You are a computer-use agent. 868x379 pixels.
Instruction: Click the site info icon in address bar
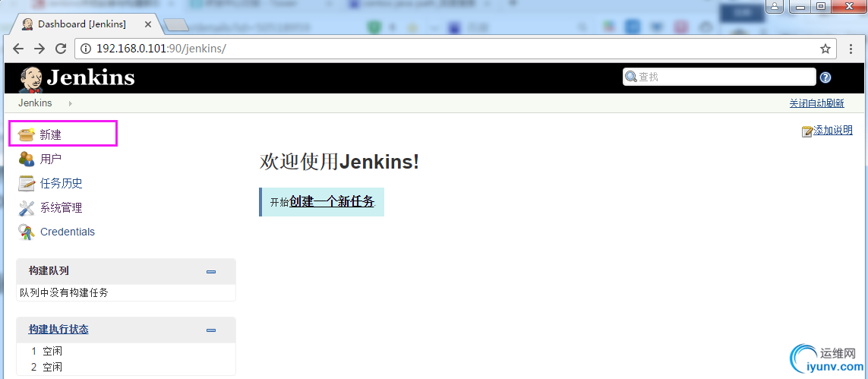(86, 49)
